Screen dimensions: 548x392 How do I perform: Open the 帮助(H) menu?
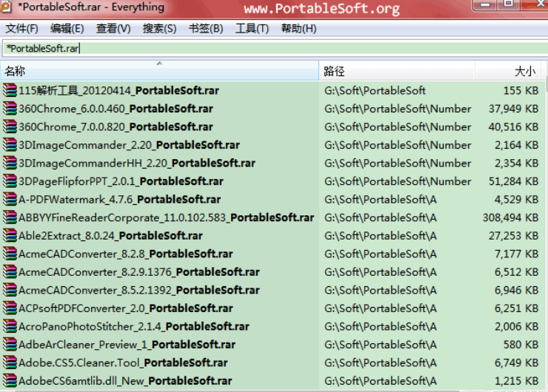point(299,28)
